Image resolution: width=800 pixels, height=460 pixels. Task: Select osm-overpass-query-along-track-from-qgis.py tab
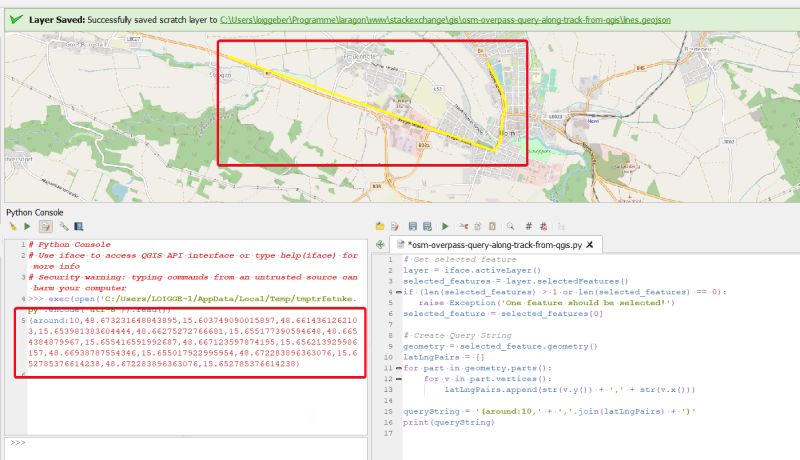click(494, 245)
